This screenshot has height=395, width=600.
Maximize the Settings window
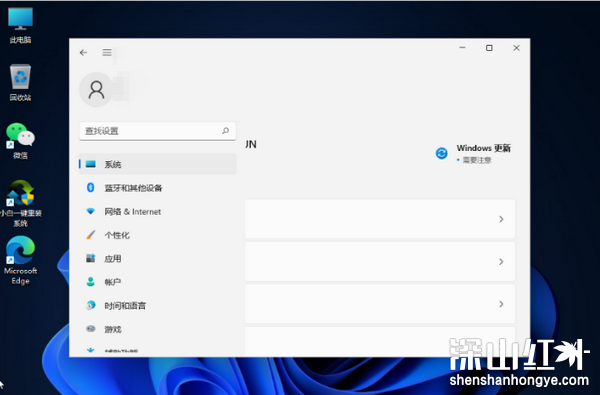489,48
